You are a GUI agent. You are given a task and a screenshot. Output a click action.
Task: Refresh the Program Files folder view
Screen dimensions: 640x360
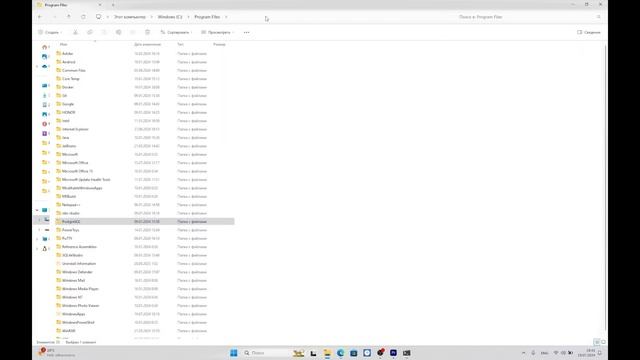pos(83,17)
